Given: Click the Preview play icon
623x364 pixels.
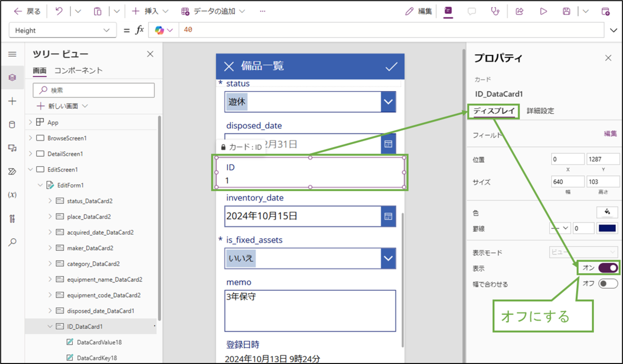Looking at the screenshot, I should [x=544, y=11].
